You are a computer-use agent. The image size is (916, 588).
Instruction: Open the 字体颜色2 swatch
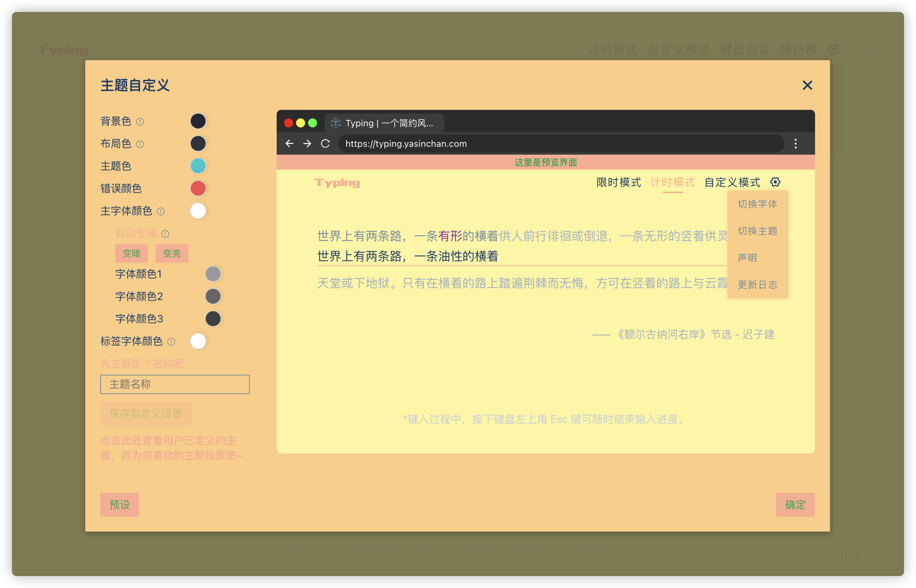pos(213,296)
